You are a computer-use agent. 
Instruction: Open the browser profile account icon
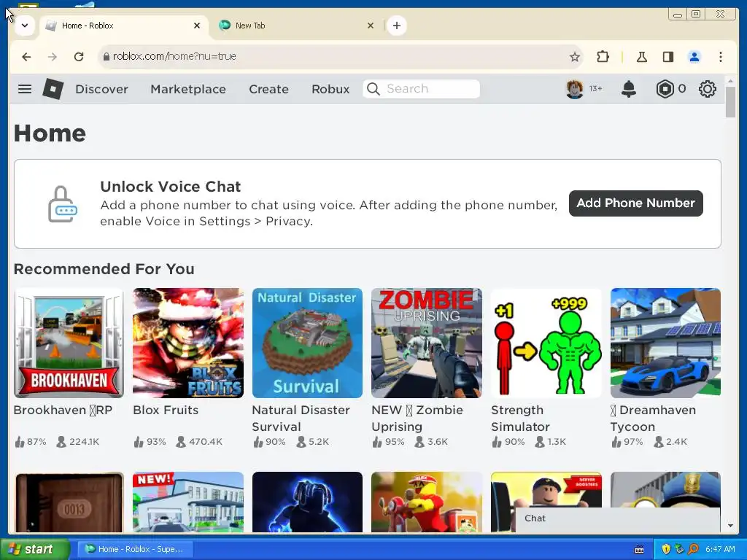(694, 57)
